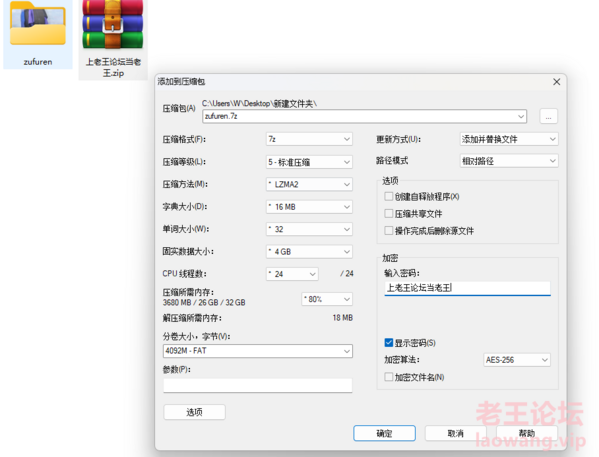Click the 确定 button
This screenshot has height=457, width=599.
click(384, 433)
